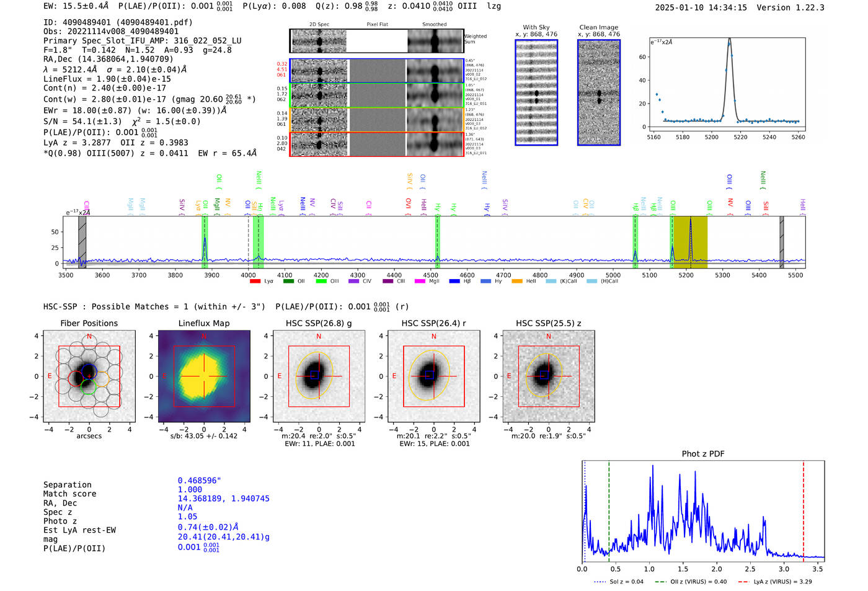
Task: Click the HSC-SSP Possible Matches heading
Action: (154, 307)
